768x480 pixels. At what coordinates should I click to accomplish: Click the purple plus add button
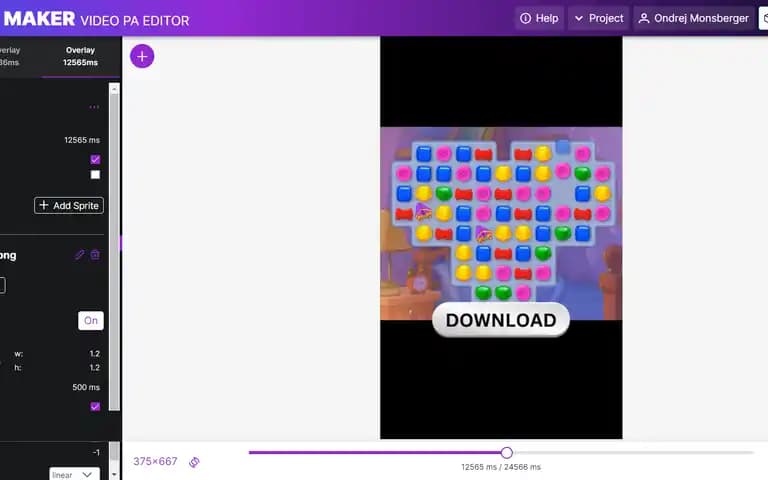coord(142,56)
